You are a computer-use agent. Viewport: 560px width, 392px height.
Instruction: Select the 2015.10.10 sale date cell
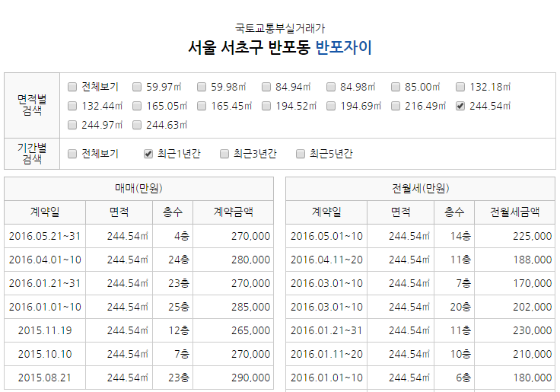45,354
